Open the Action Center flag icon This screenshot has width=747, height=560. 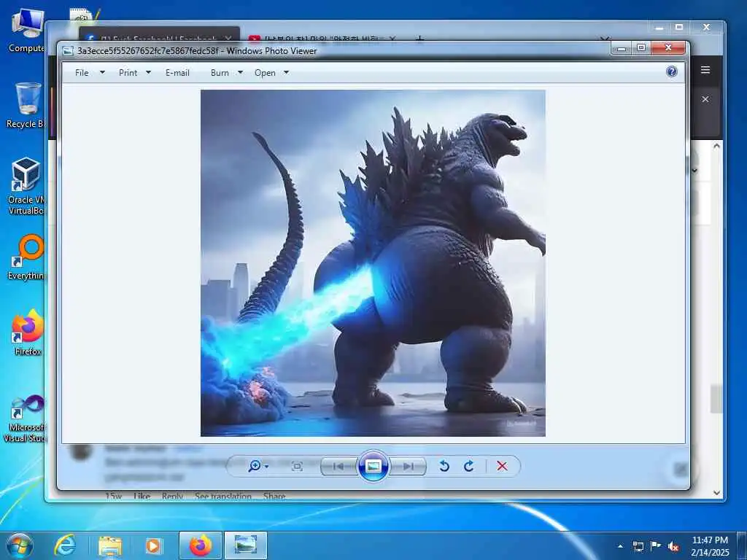tap(656, 545)
